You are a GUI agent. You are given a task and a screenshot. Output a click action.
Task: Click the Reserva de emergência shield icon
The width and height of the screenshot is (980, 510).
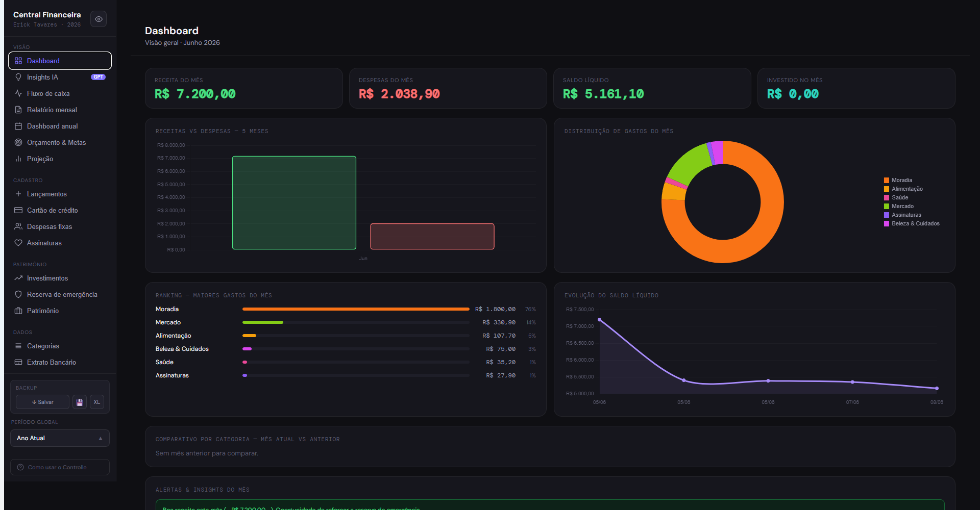tap(18, 294)
